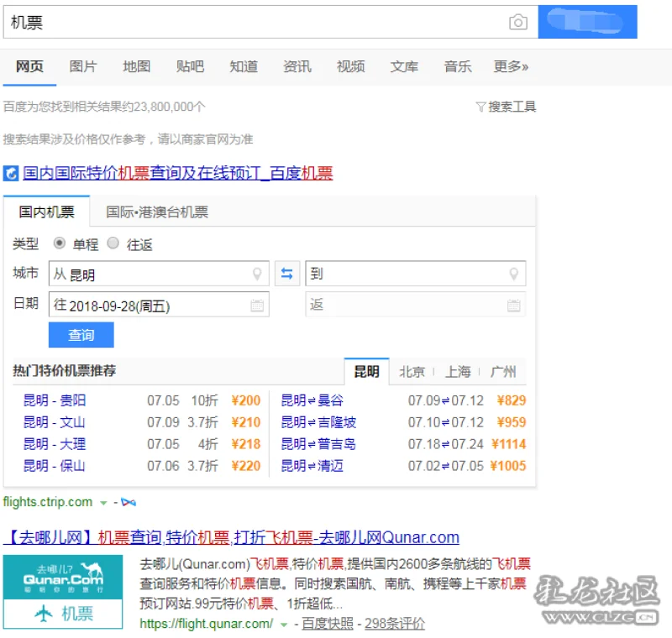
Task: Click the ¥1114 price for 普吉岛
Action: click(x=509, y=444)
